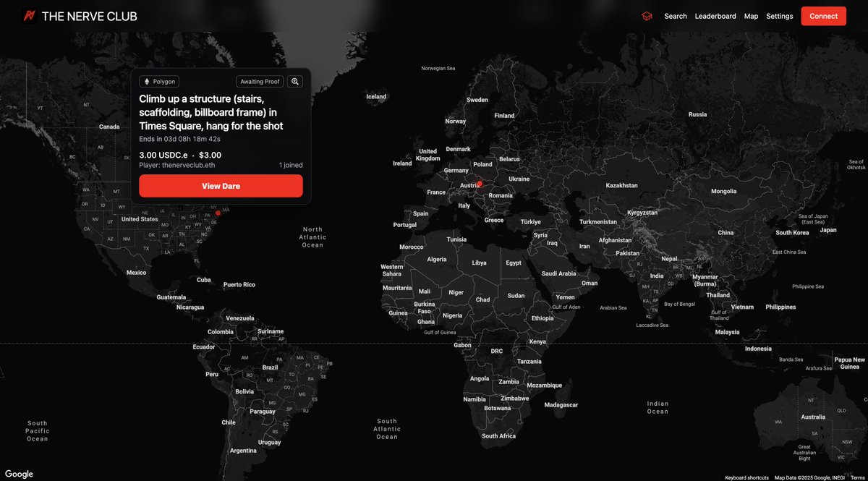Click the Finland label on map
868x481 pixels.
click(504, 115)
